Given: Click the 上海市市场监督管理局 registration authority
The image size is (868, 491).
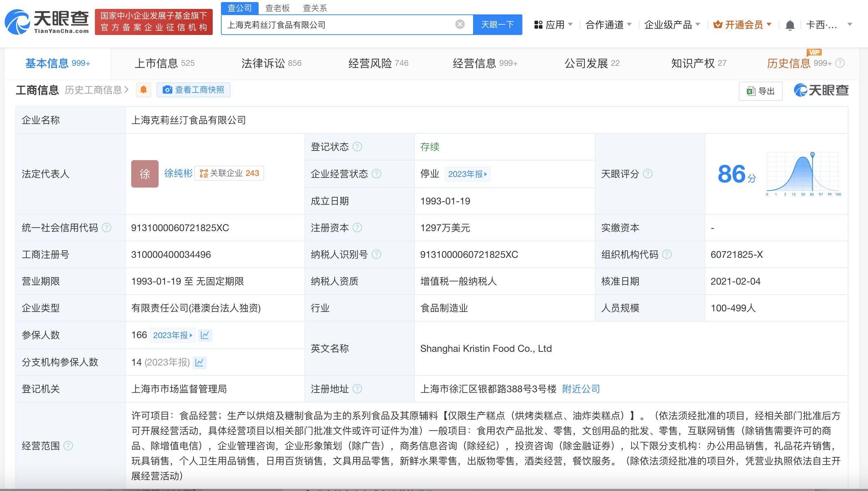Looking at the screenshot, I should coord(179,389).
